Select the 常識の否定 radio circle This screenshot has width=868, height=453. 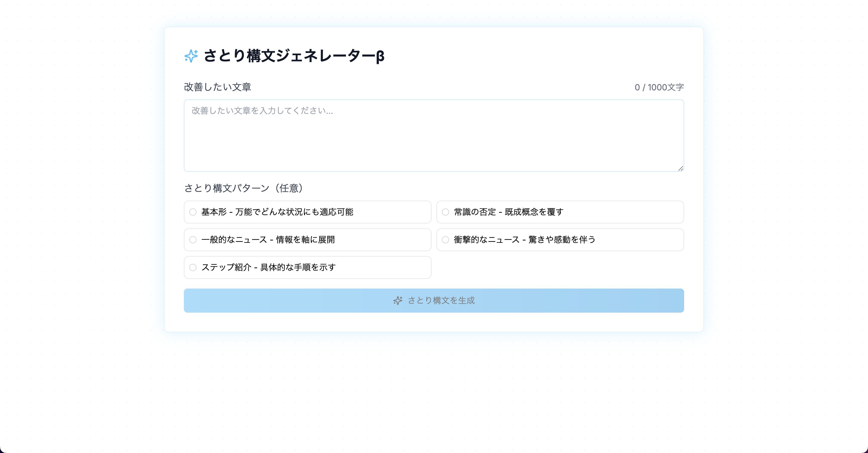(x=445, y=212)
